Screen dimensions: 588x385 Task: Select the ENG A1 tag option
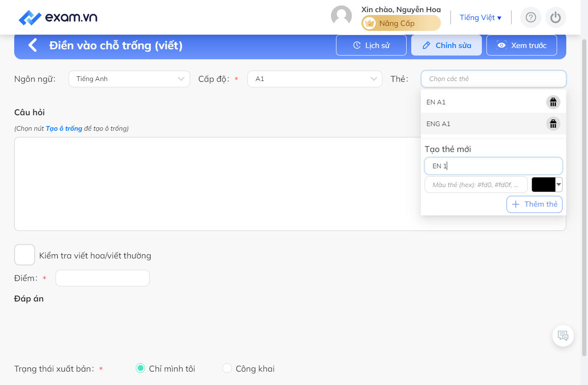pyautogui.click(x=494, y=124)
